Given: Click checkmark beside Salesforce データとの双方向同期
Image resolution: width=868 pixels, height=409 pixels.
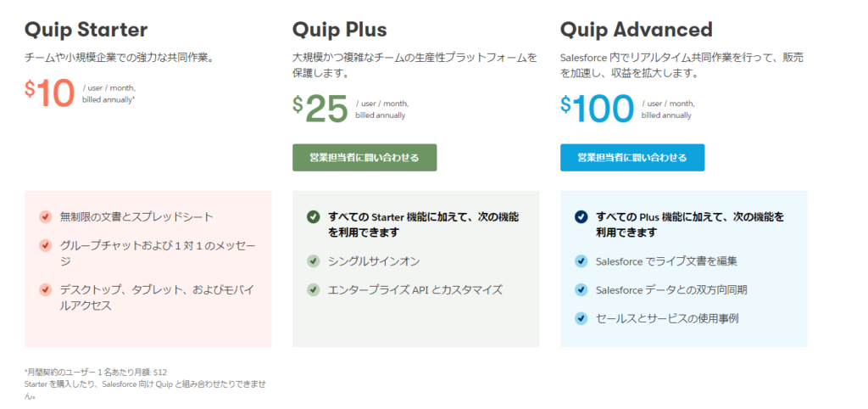Looking at the screenshot, I should 581,289.
